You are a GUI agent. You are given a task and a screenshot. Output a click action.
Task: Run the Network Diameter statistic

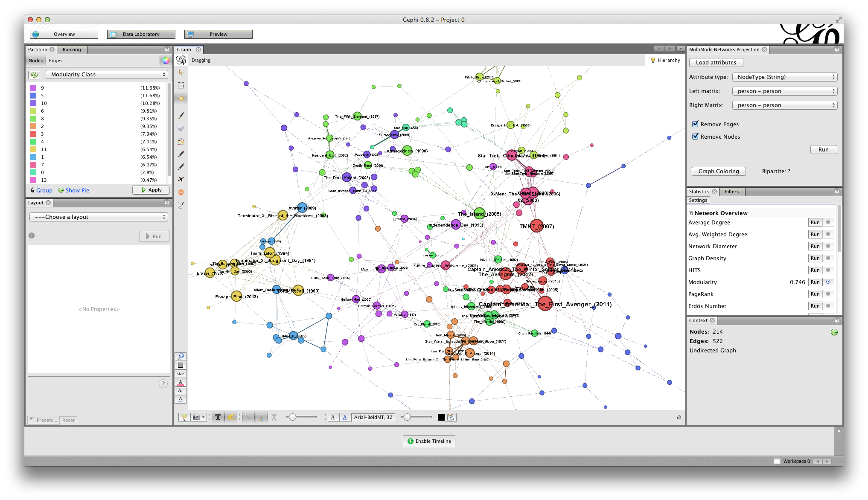[815, 247]
